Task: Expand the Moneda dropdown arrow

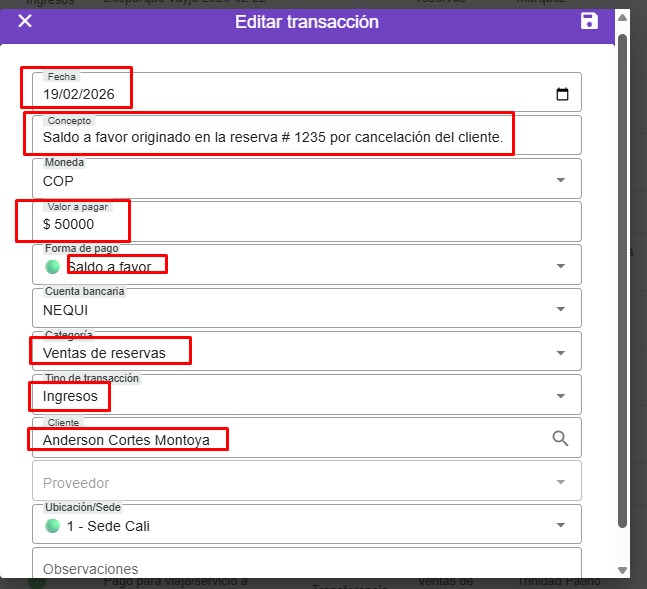Action: 561,181
